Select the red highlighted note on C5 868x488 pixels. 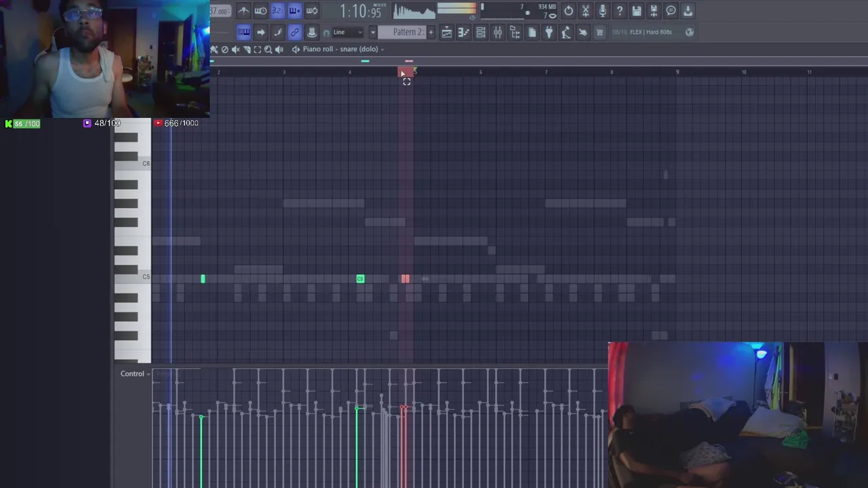405,279
